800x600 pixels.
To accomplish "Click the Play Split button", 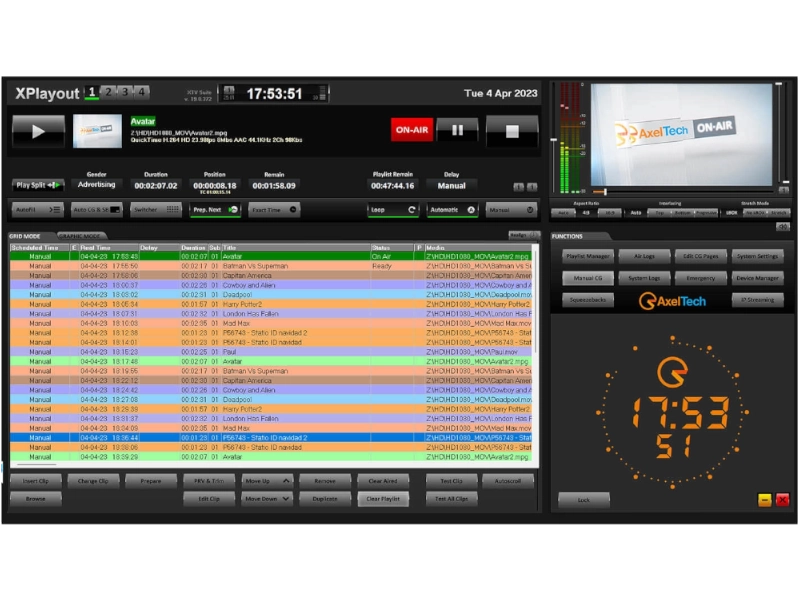I will pos(38,185).
